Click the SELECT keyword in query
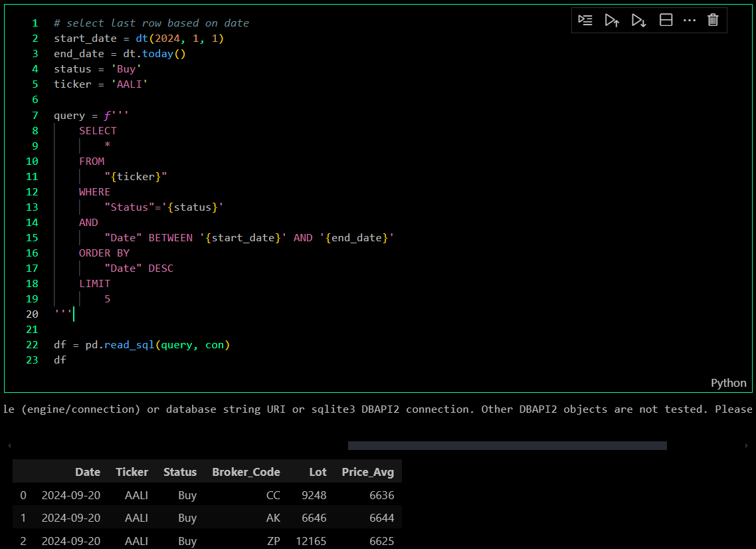Viewport: 756px width, 549px height. 98,131
